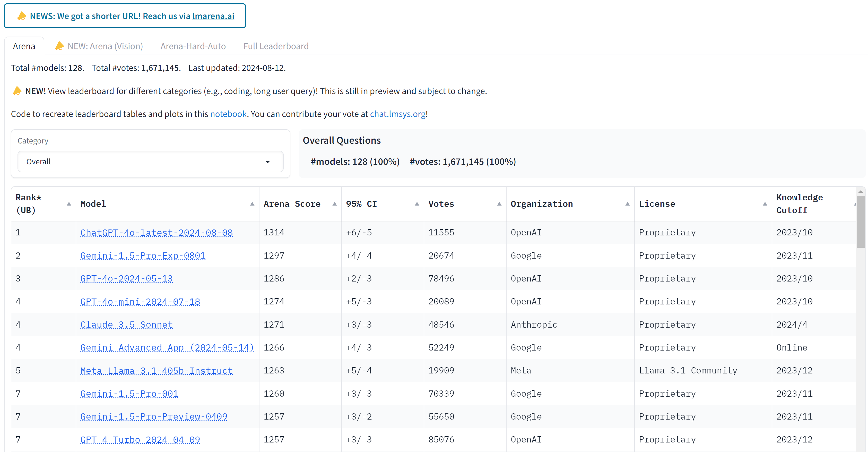The image size is (868, 452).
Task: Visit chat.lmsys.org voting link
Action: [x=398, y=114]
